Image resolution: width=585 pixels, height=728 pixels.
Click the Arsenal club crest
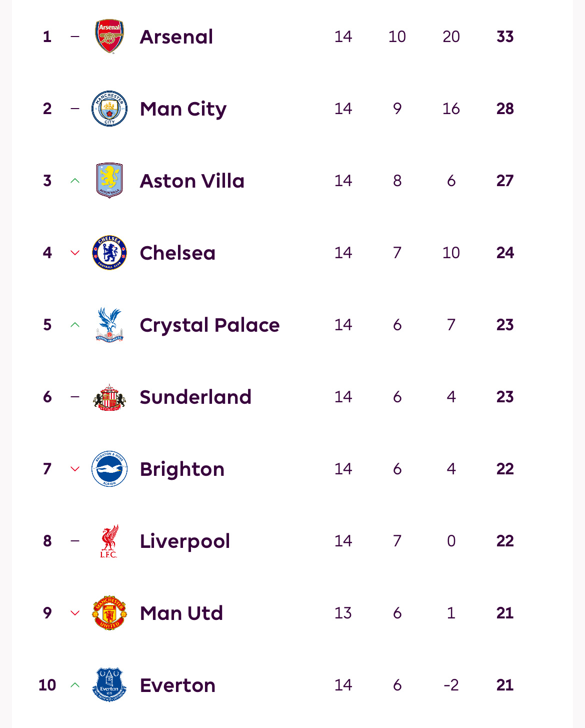(x=109, y=37)
